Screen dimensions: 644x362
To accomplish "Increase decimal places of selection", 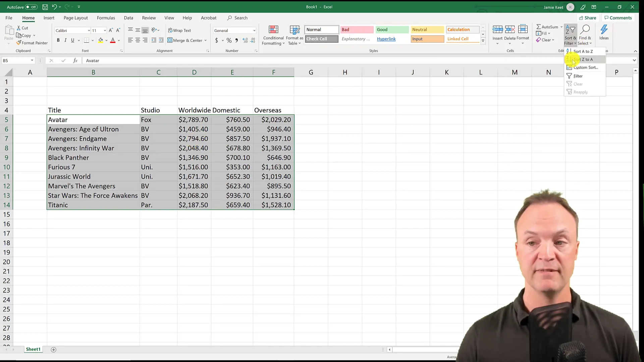I will 245,41.
